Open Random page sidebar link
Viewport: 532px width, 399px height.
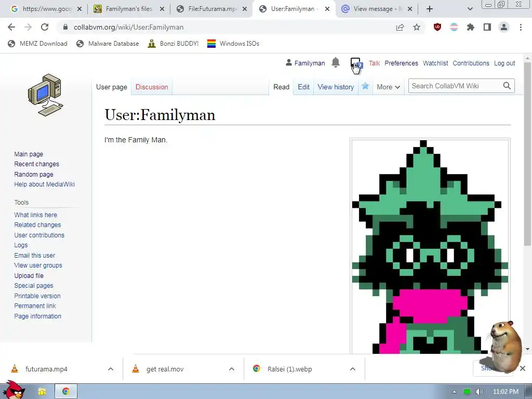(34, 175)
